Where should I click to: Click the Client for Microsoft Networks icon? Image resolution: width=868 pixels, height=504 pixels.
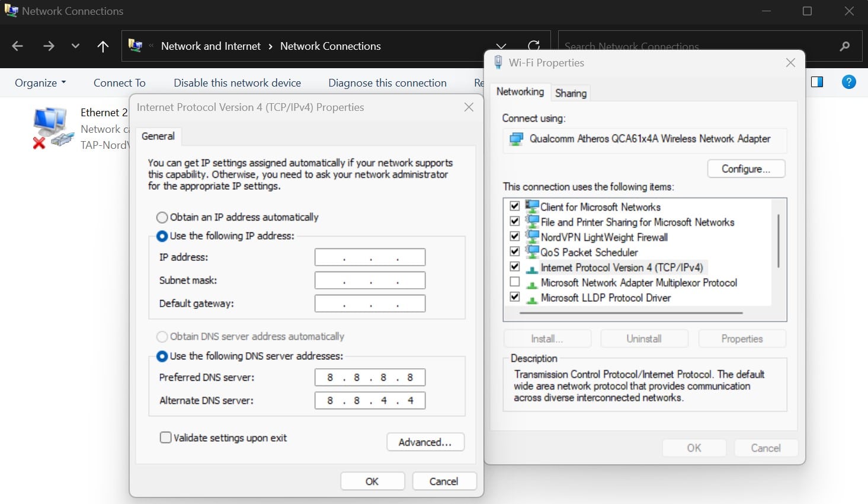[x=531, y=206]
